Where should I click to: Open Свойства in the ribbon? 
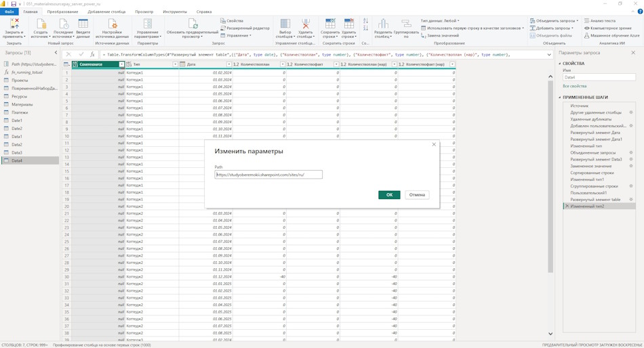tap(232, 20)
